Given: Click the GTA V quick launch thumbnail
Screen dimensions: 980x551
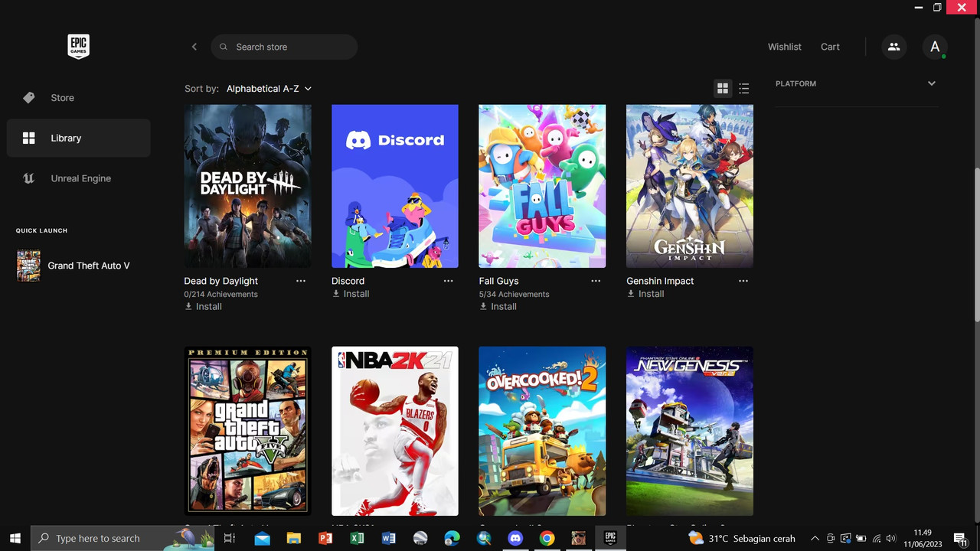Looking at the screenshot, I should (x=28, y=266).
